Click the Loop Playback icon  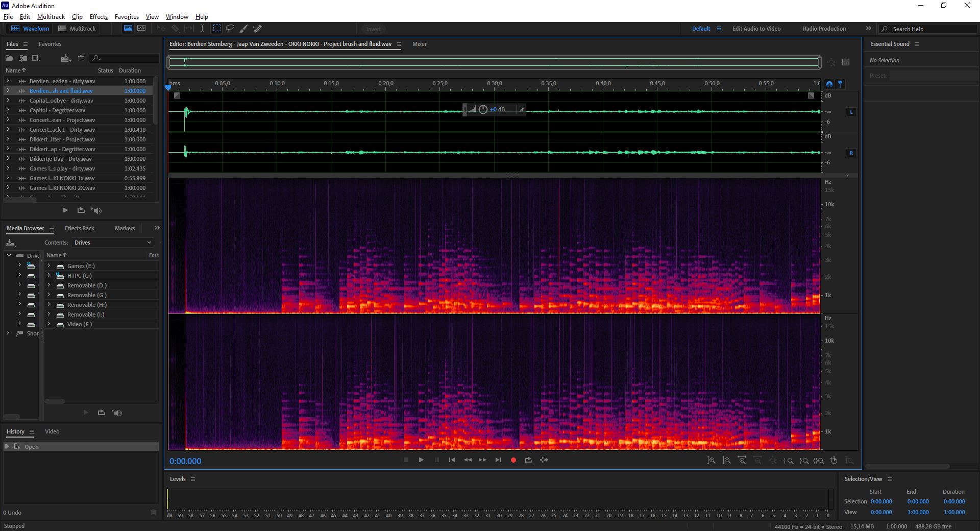[529, 460]
